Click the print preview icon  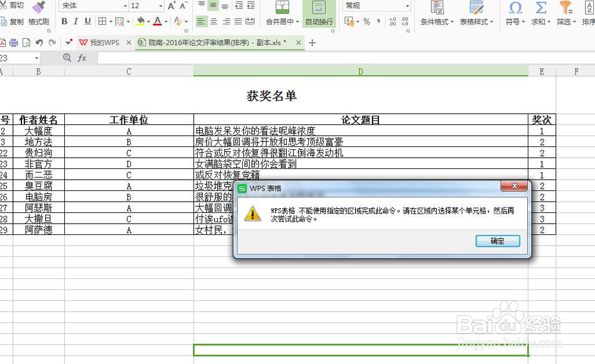26,43
